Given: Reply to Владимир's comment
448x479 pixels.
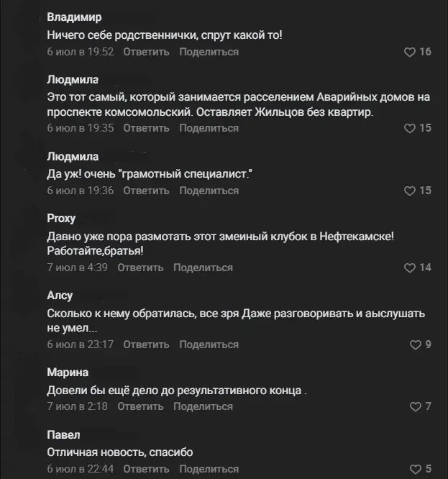Looking at the screenshot, I should pos(146,52).
